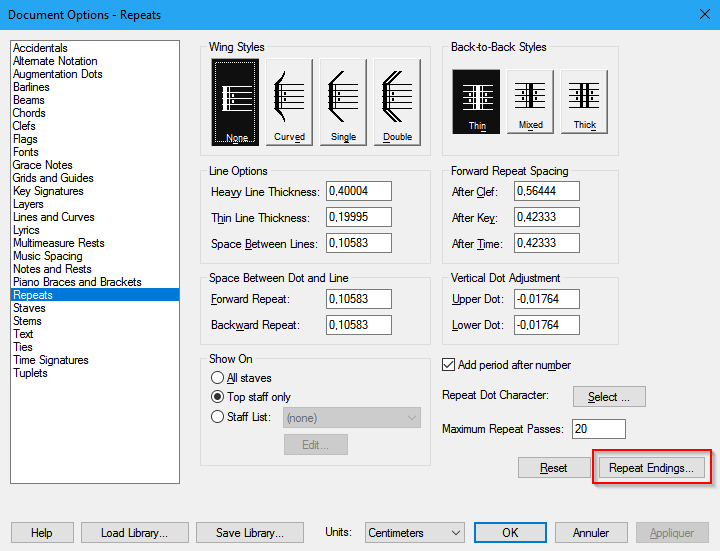Select Mixed back-to-back style
The height and width of the screenshot is (551, 720).
point(530,101)
